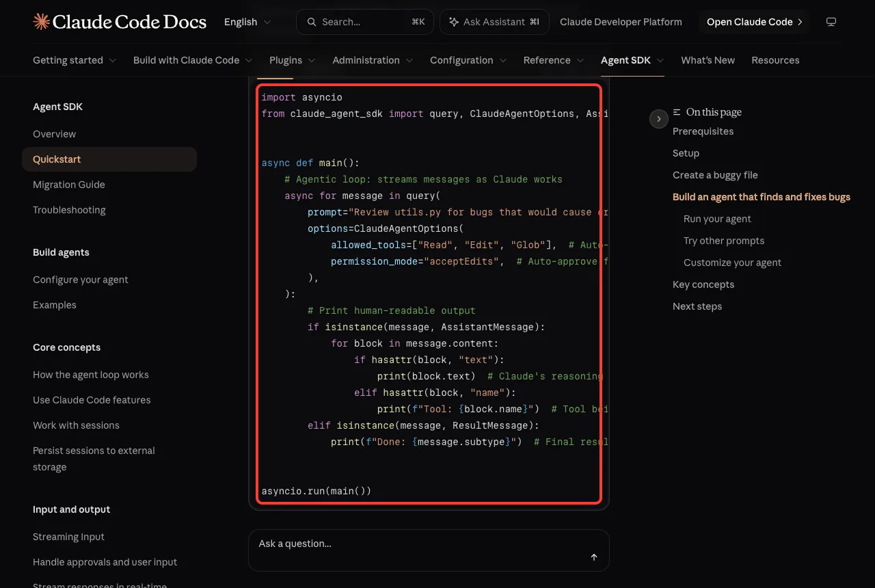Image resolution: width=875 pixels, height=588 pixels.
Task: Jump to Try other prompts
Action: tap(724, 241)
